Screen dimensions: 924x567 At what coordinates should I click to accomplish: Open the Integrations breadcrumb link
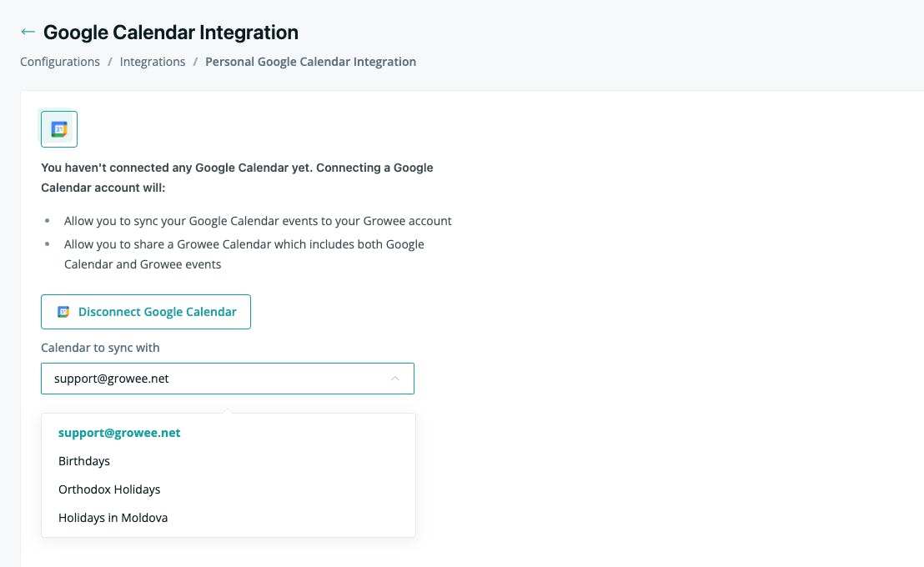[153, 62]
